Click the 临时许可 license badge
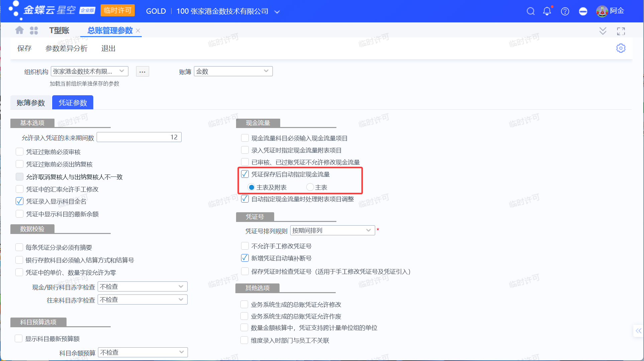This screenshot has height=361, width=644. click(x=117, y=10)
